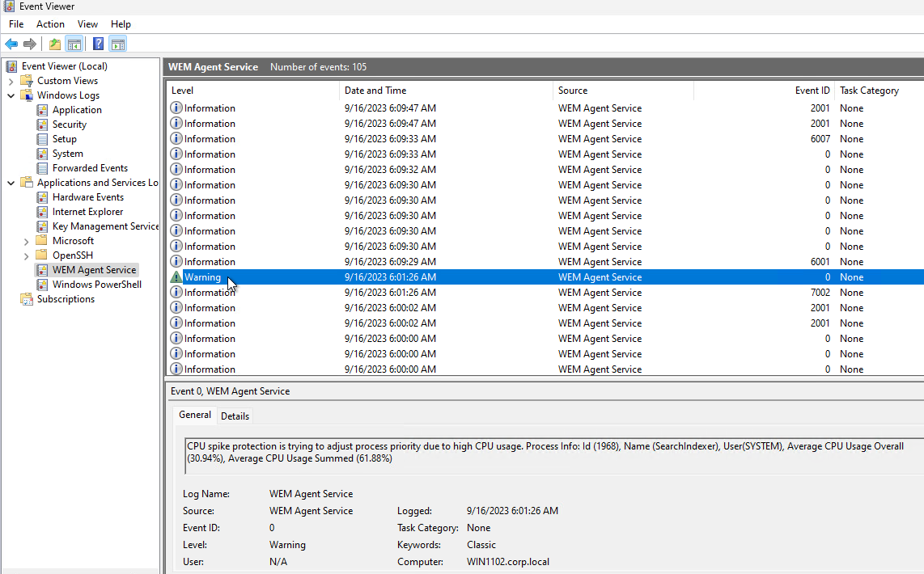
Task: Select the System log icon
Action: [x=42, y=154]
